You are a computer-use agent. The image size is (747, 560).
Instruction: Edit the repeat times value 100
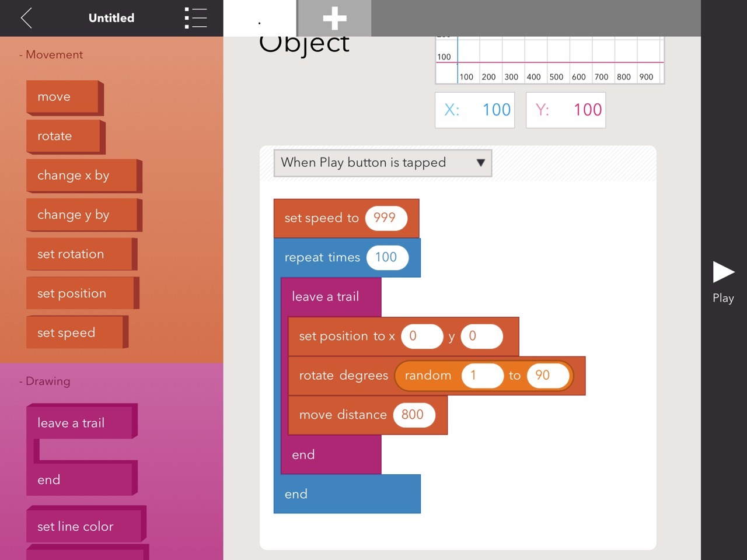(386, 257)
